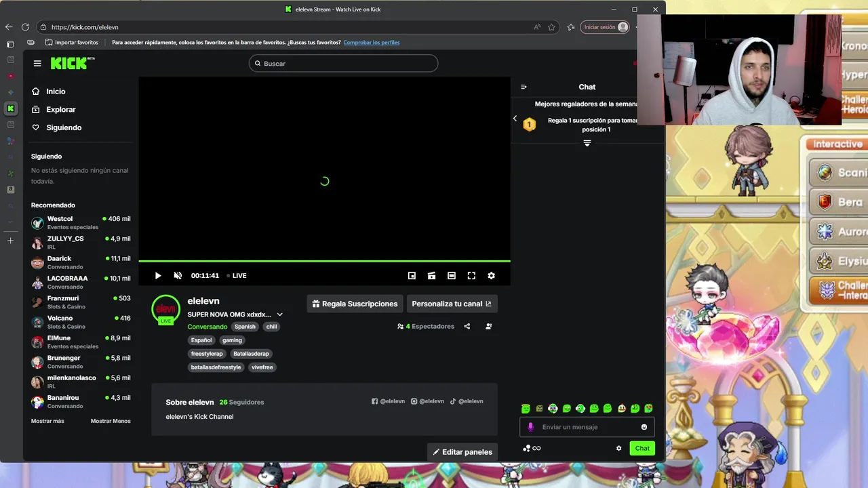Select the freestylerap tag
Viewport: 868px width, 488px height.
click(207, 354)
